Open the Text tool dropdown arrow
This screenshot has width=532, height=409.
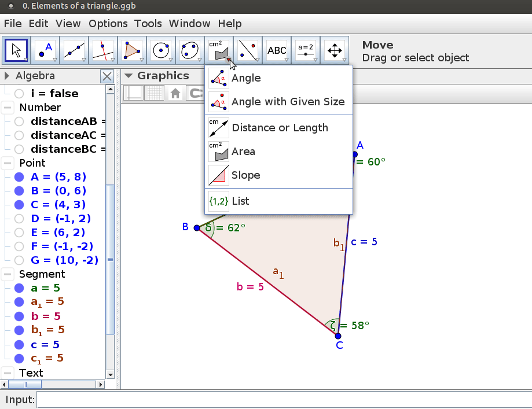(287, 60)
